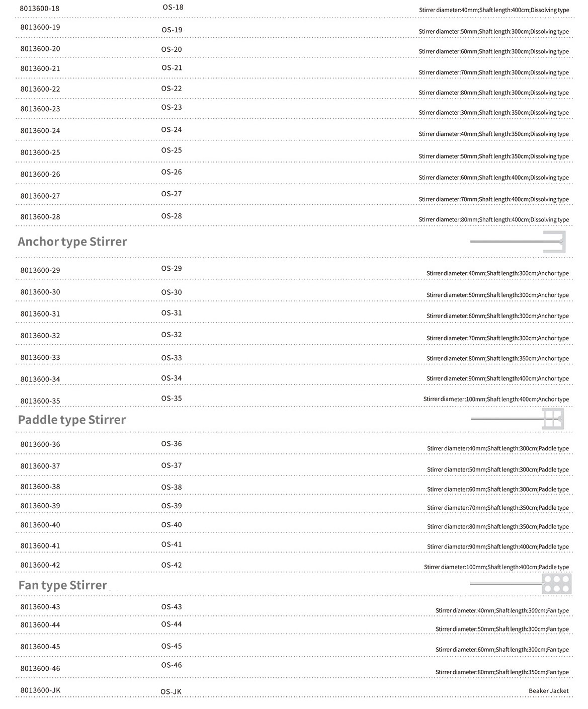The height and width of the screenshot is (709, 588).
Task: Click model name OS-46
Action: 172,665
